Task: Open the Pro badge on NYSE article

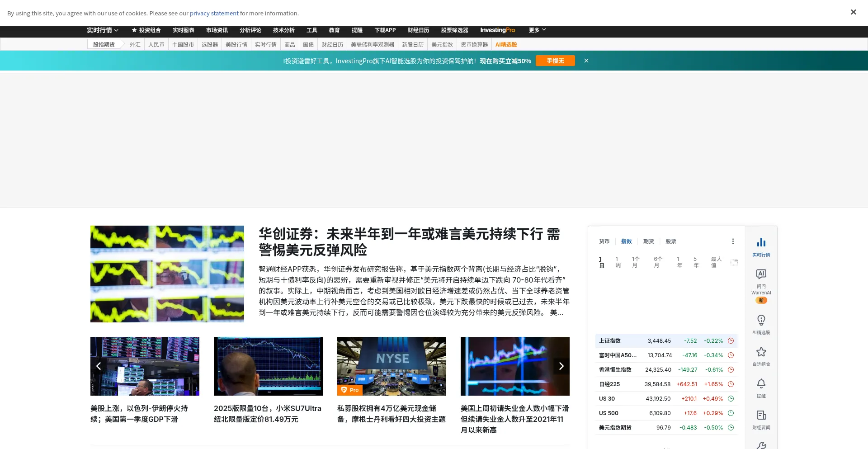Action: (x=350, y=390)
